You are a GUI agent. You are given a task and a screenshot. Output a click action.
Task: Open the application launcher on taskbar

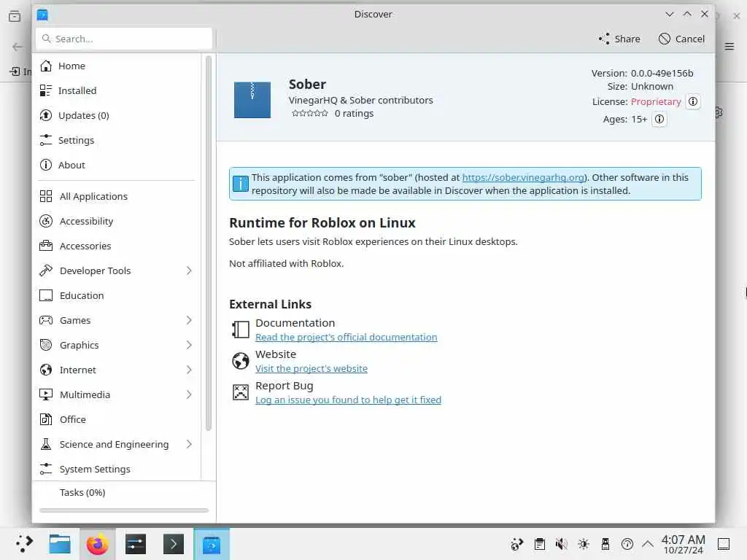click(24, 544)
